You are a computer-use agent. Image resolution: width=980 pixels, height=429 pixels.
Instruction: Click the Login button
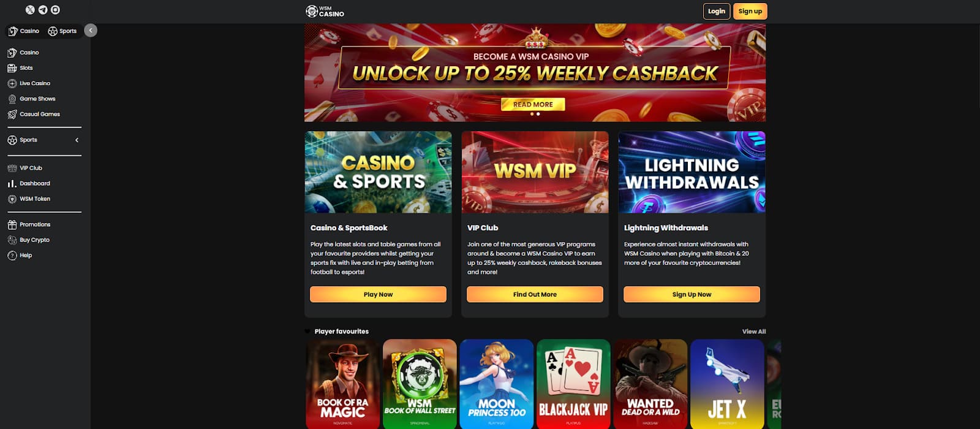click(717, 11)
